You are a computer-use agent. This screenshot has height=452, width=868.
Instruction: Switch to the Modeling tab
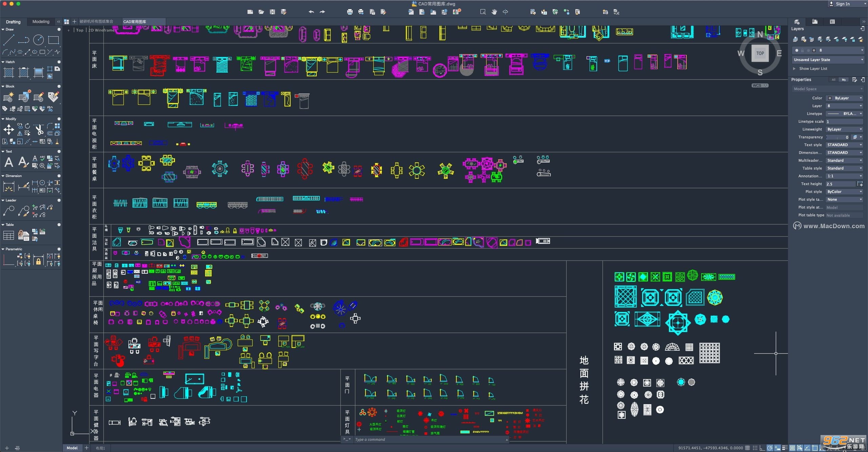click(x=41, y=22)
